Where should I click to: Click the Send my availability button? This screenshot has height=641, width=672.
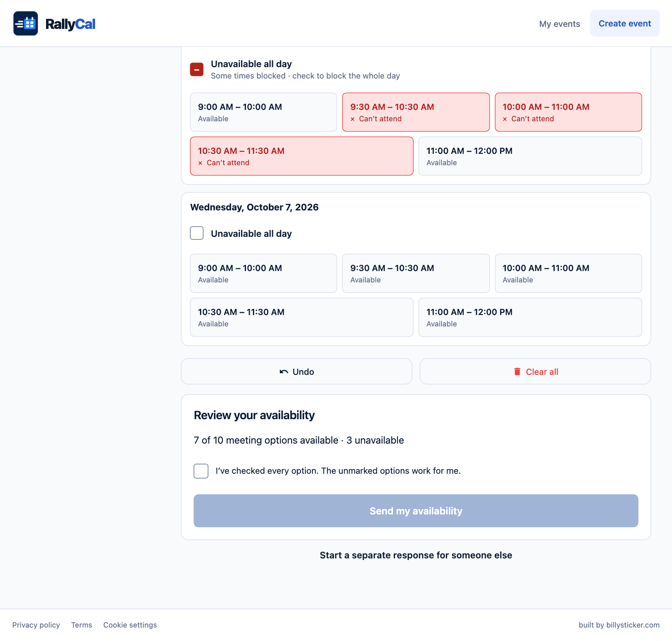click(416, 511)
